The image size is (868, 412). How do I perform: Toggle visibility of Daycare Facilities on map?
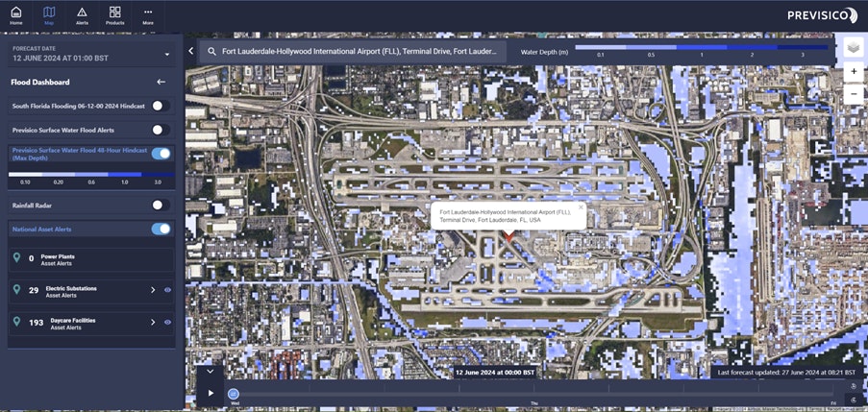pyautogui.click(x=167, y=322)
